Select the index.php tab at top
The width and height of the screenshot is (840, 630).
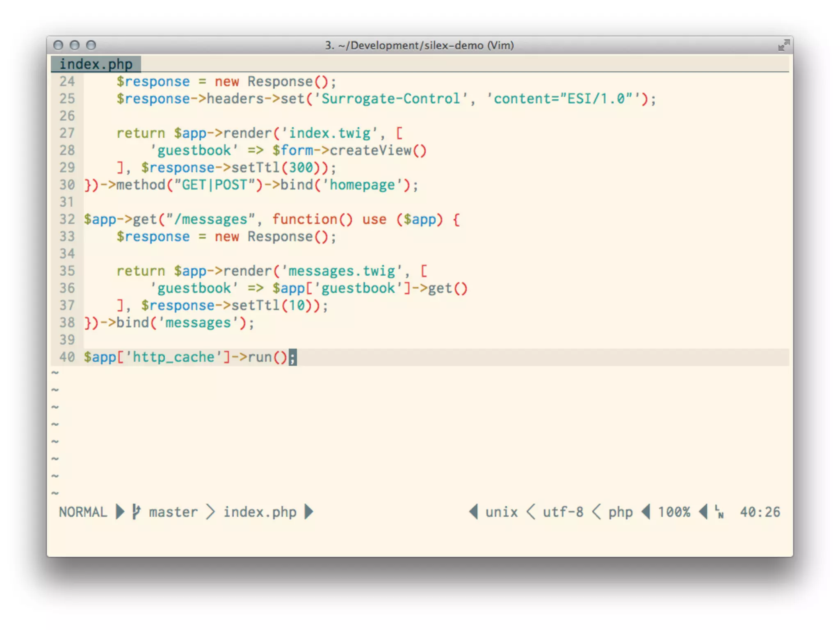96,64
